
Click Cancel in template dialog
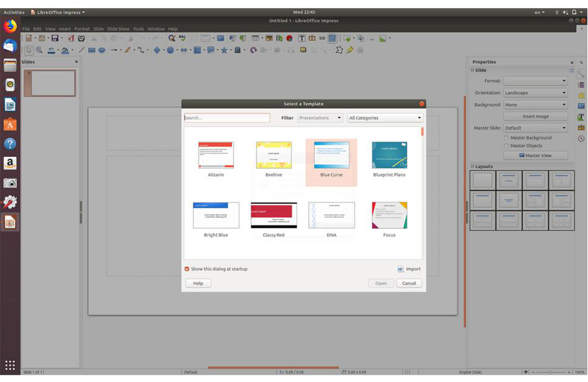(x=409, y=283)
